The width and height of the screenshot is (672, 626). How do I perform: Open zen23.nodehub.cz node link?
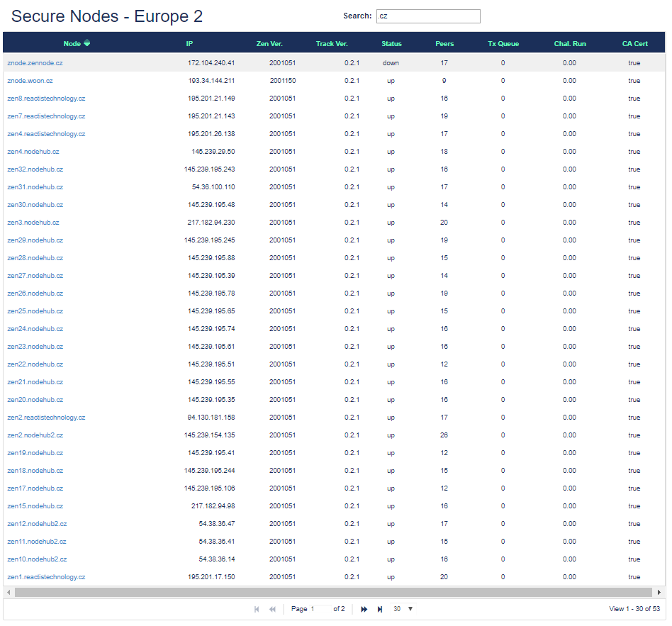click(x=35, y=347)
